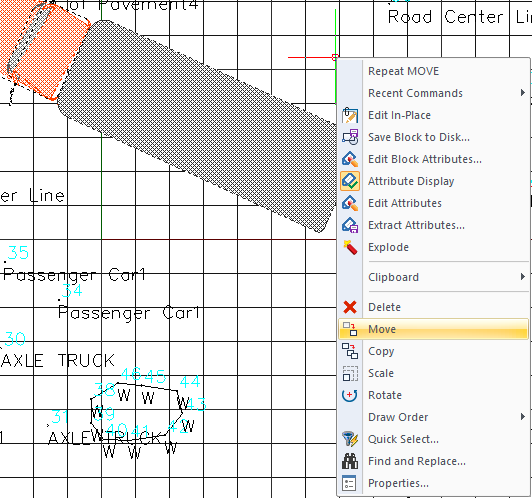This screenshot has width=532, height=498.
Task: Expand the Clipboard submenu arrow
Action: (523, 277)
